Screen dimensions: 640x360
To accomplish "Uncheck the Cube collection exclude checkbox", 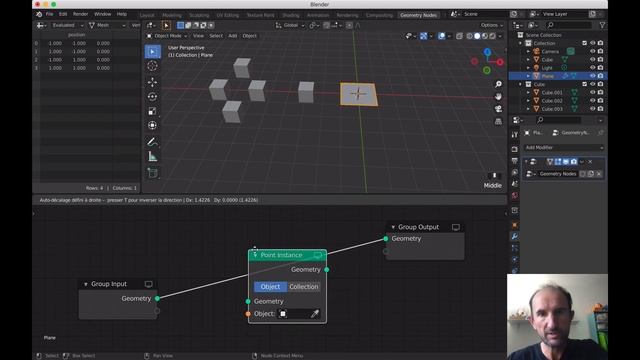I will tap(584, 84).
